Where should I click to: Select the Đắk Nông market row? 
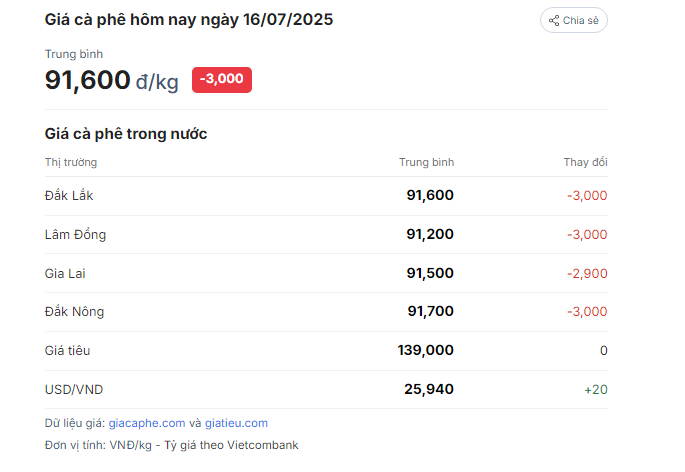[x=326, y=312]
